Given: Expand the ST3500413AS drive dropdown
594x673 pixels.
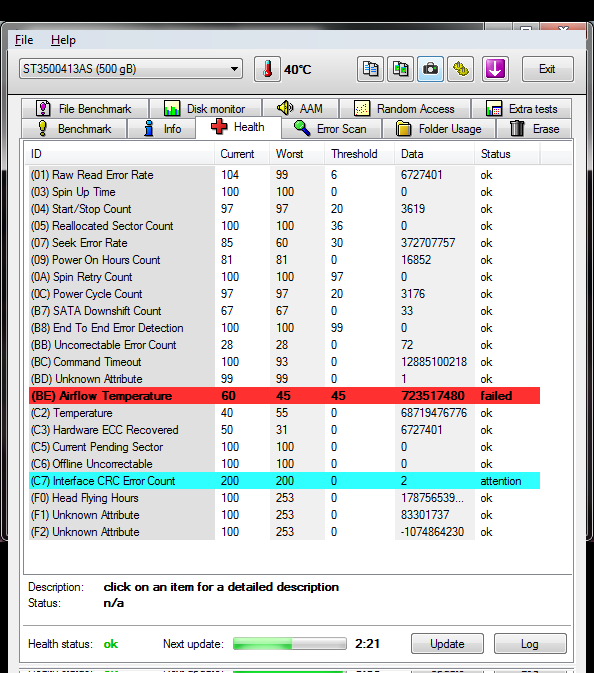Looking at the screenshot, I should click(131, 69).
